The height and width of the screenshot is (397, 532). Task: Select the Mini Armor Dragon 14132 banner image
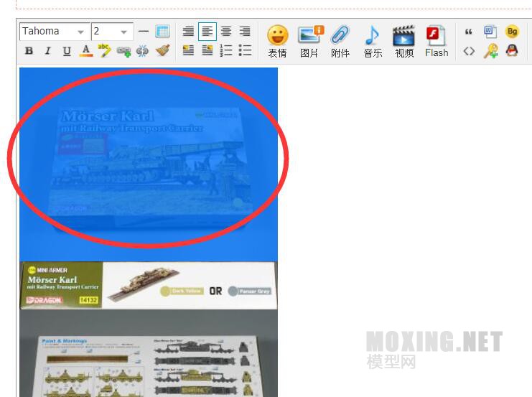149,285
